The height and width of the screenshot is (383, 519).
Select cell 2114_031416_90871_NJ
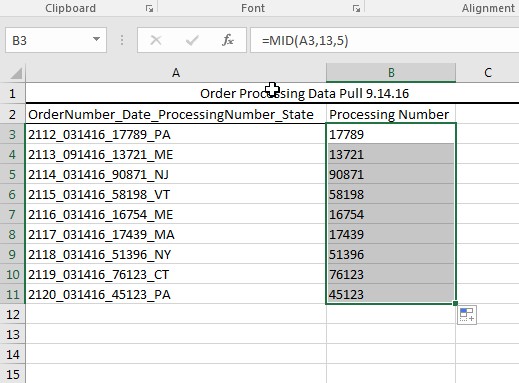point(176,174)
